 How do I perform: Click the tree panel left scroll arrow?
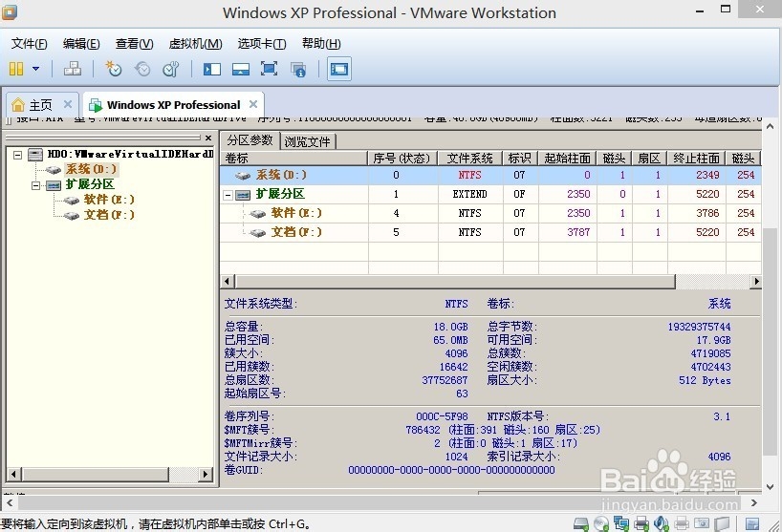point(13,475)
